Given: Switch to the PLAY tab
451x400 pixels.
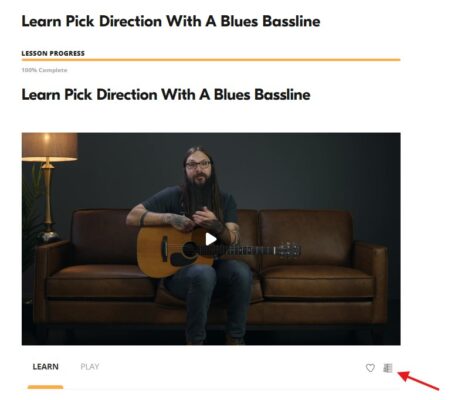Looking at the screenshot, I should 90,367.
